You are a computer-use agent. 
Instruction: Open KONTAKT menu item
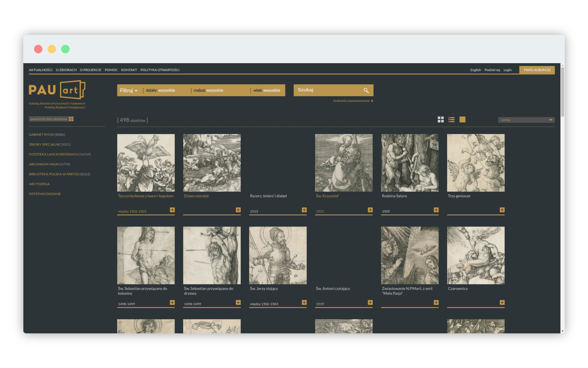[129, 70]
